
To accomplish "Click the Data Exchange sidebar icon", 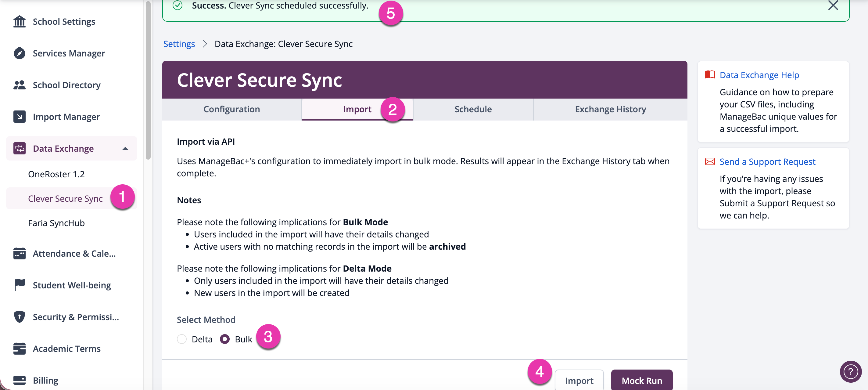I will 19,148.
